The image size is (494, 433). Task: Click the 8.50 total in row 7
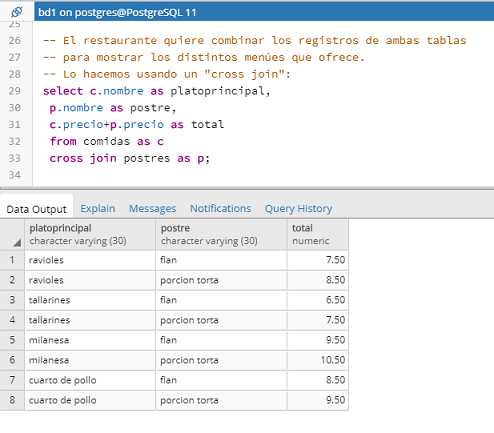pyautogui.click(x=318, y=380)
